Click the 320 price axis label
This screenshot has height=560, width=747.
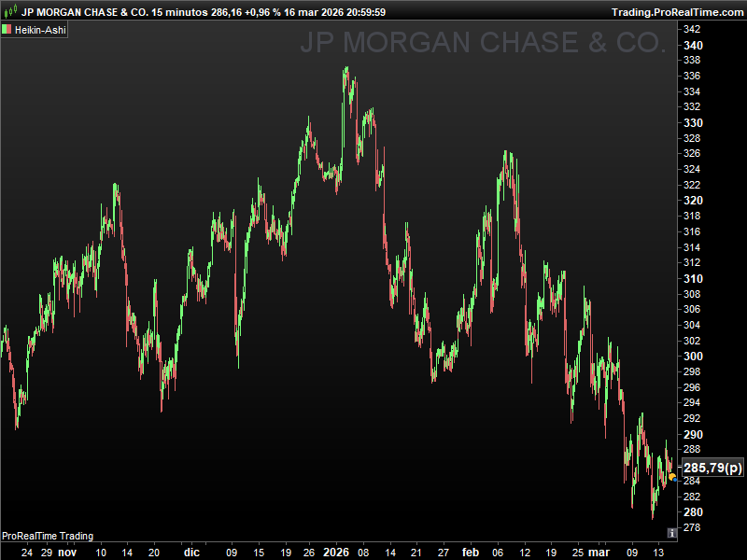(x=693, y=201)
